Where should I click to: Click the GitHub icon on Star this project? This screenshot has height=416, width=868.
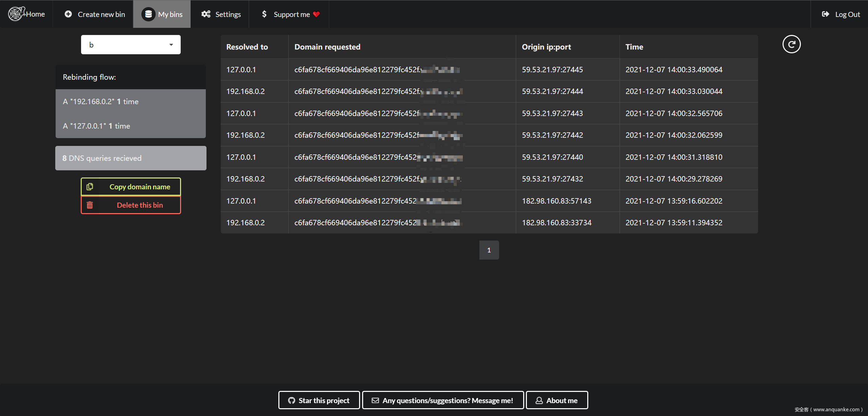(292, 400)
